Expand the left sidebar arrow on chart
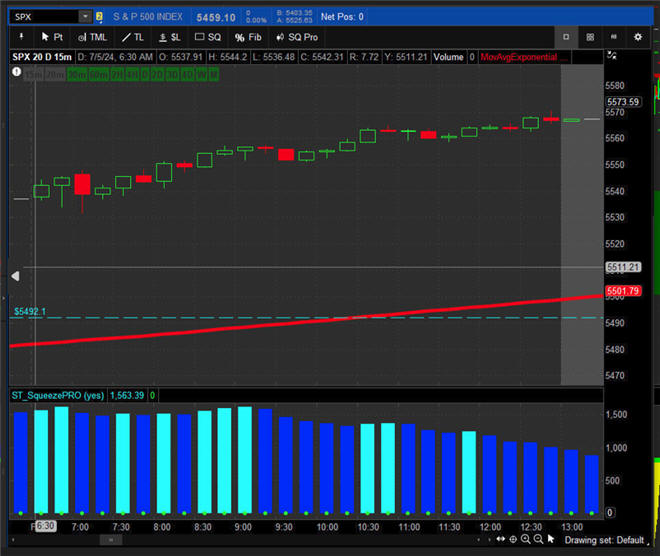The image size is (660, 556). point(15,275)
